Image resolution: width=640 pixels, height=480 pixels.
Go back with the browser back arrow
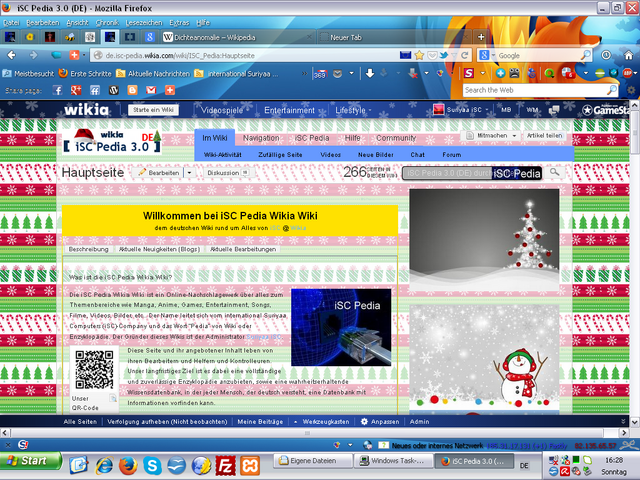click(11, 55)
